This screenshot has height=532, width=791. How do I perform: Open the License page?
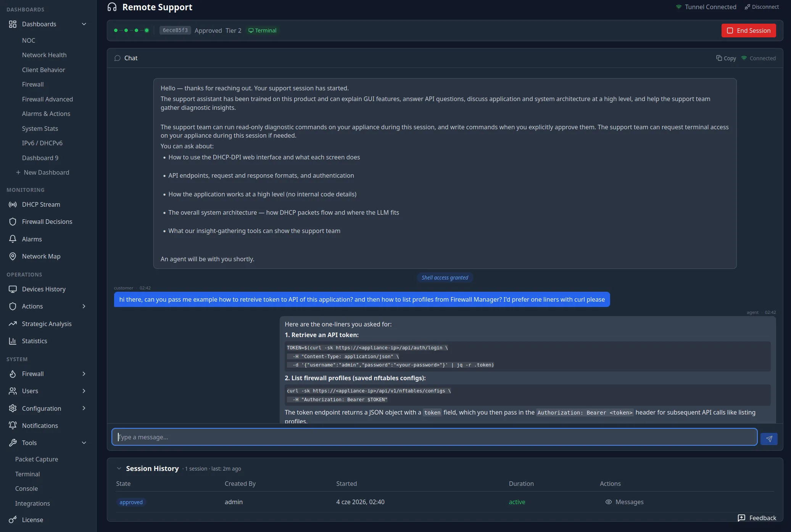32,520
